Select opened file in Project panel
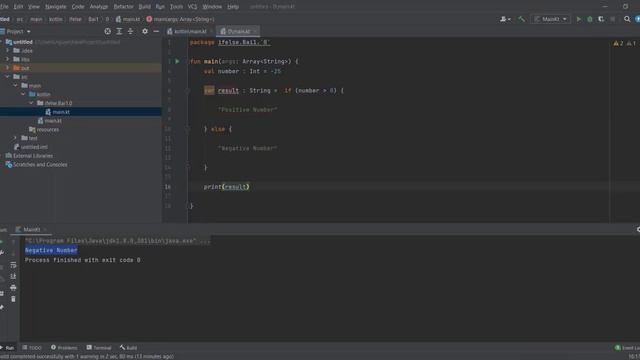This screenshot has width=640, height=360. 107,31
